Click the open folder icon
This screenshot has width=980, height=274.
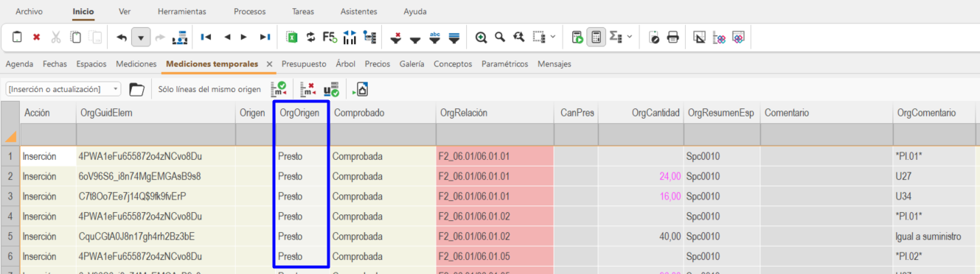click(136, 89)
